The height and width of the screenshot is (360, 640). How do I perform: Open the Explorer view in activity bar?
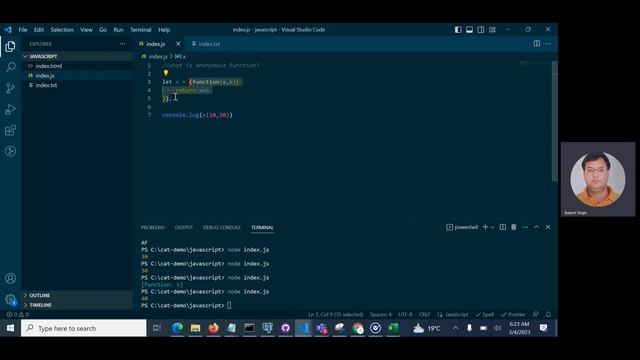click(10, 47)
